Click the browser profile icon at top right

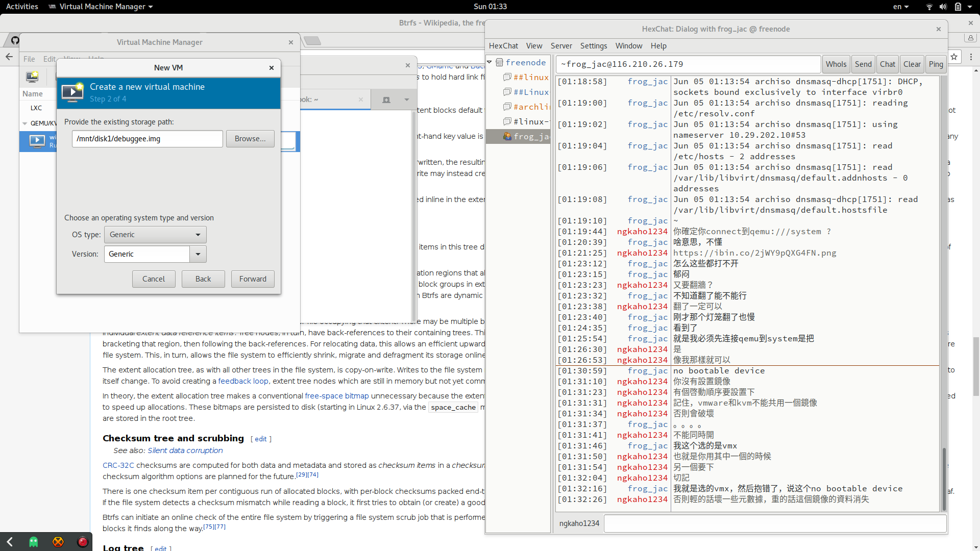click(x=971, y=38)
